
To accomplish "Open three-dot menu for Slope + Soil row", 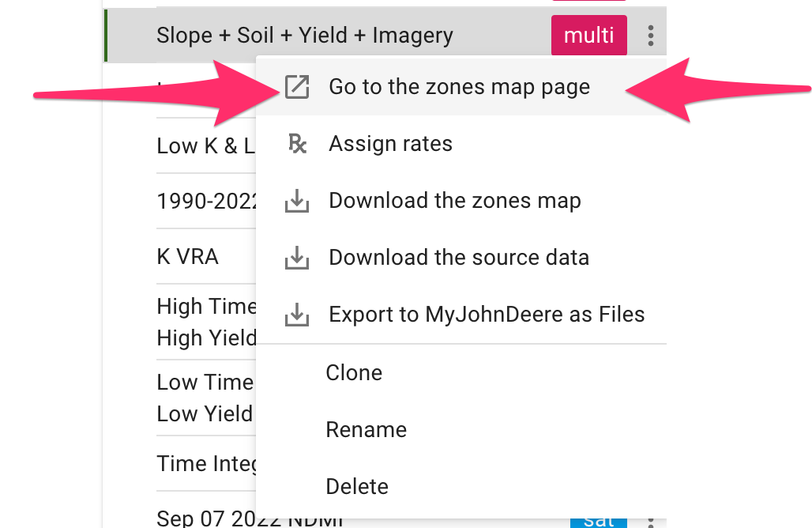I will (650, 36).
